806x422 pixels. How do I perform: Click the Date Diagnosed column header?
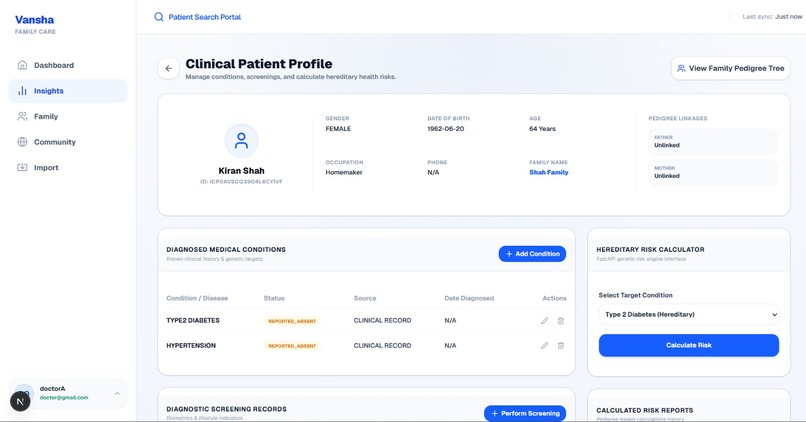point(469,298)
